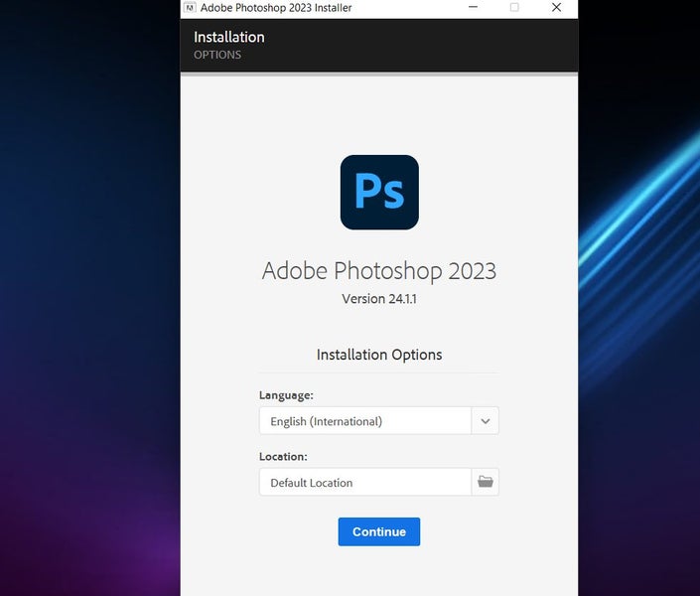Click the disabled maximize window button
The height and width of the screenshot is (596, 700).
[514, 7]
